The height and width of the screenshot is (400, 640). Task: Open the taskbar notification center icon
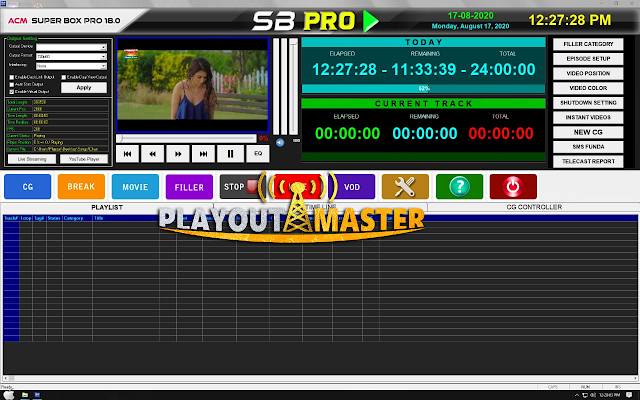point(629,395)
